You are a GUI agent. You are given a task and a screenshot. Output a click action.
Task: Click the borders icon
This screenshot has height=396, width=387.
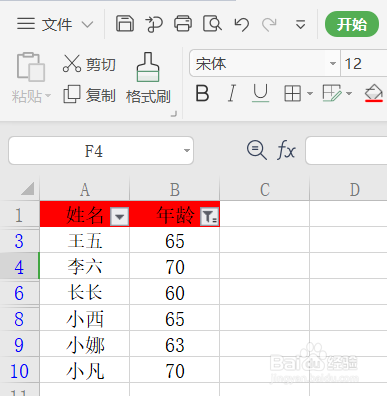[292, 93]
